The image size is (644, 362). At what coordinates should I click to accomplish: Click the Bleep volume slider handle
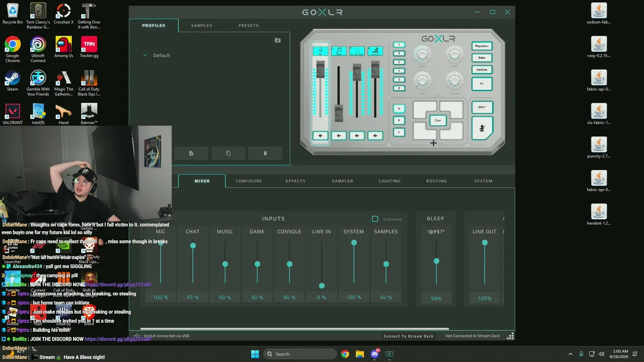click(x=436, y=261)
